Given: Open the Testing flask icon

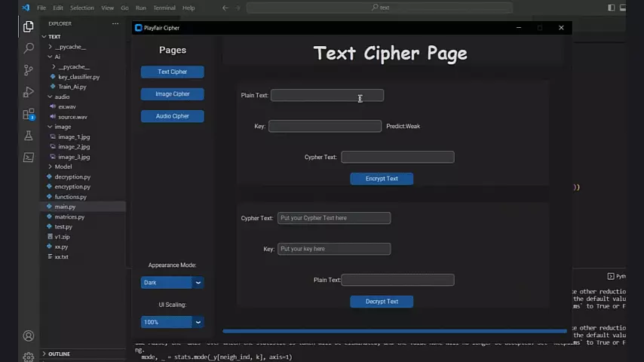Looking at the screenshot, I should [29, 136].
